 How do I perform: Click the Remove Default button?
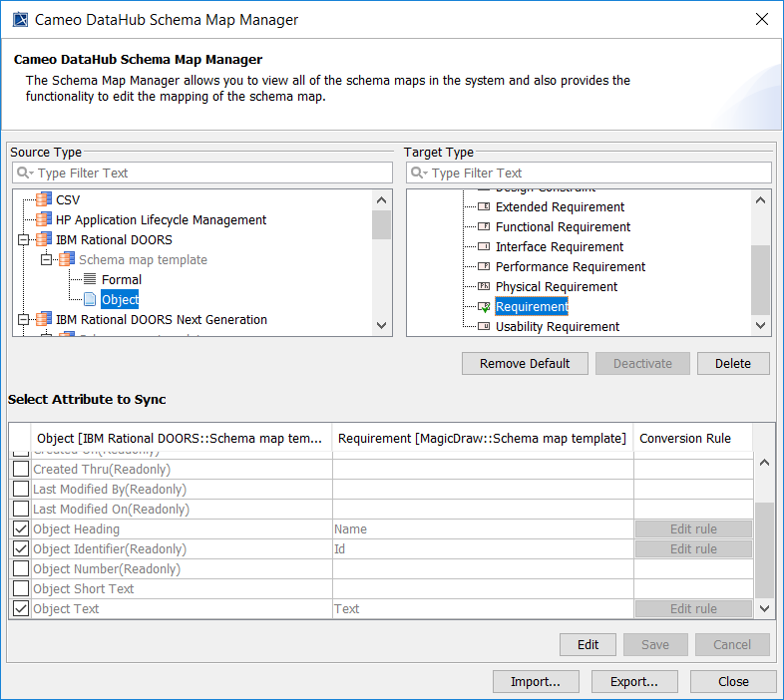(525, 364)
